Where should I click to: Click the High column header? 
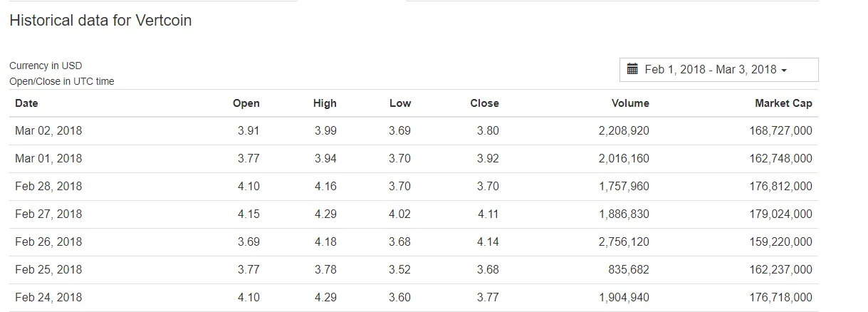pos(325,103)
